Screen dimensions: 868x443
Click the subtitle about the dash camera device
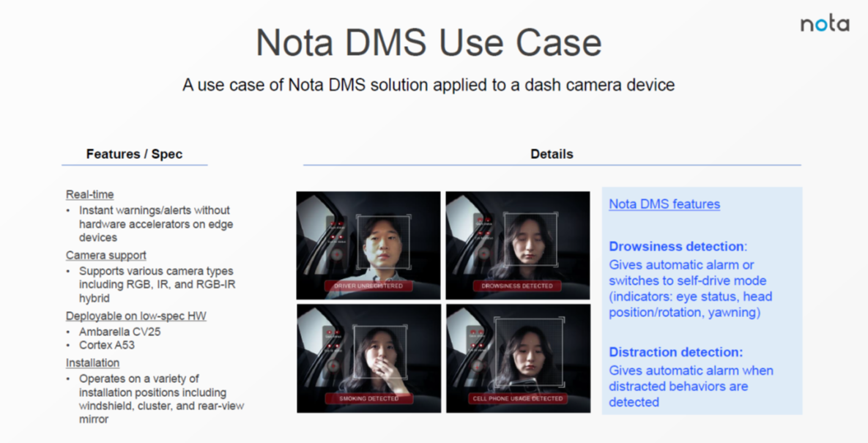(x=429, y=85)
